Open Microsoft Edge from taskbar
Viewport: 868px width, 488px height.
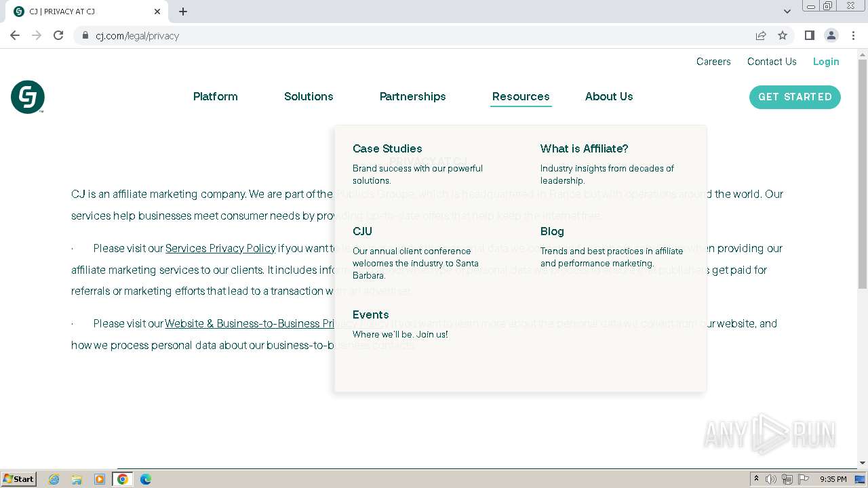(x=146, y=479)
